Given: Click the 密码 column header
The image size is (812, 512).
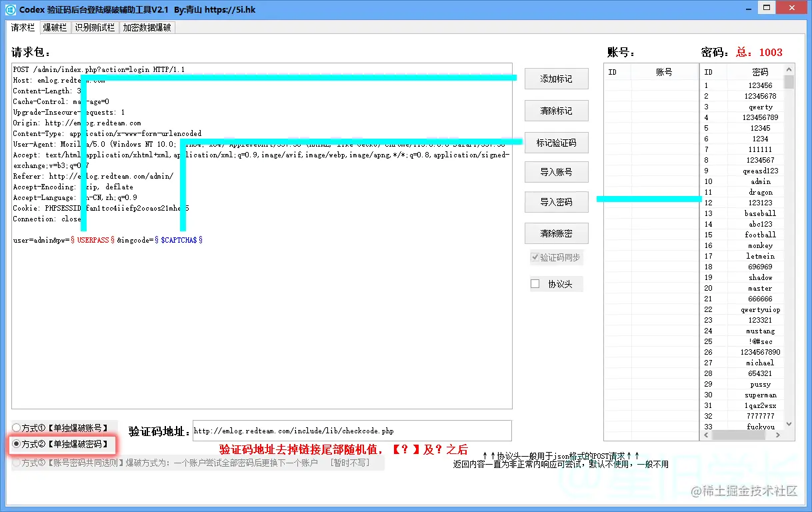Looking at the screenshot, I should tap(759, 72).
